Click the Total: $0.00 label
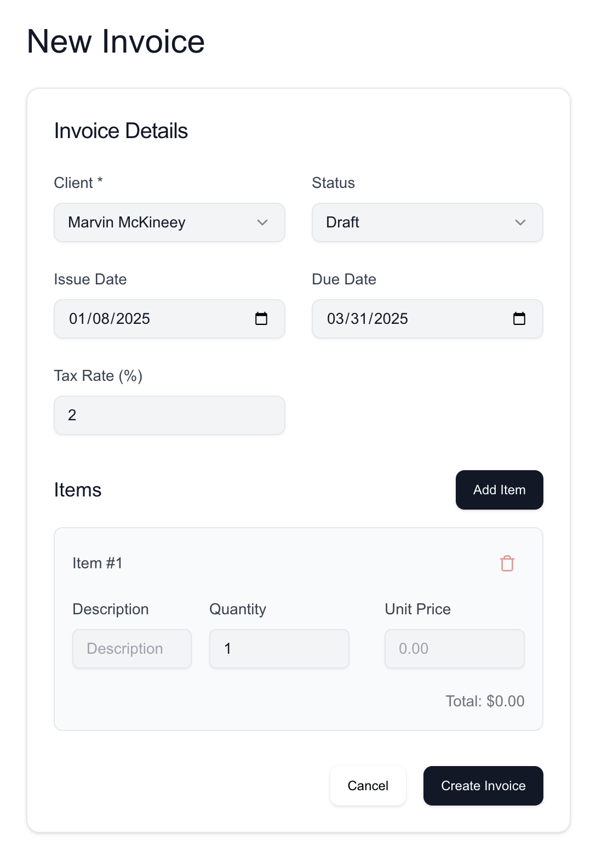The height and width of the screenshot is (868, 596). click(x=485, y=701)
